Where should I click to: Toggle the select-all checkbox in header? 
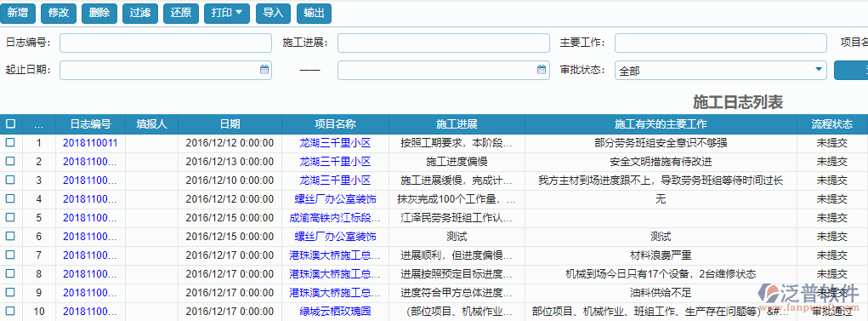coord(10,123)
